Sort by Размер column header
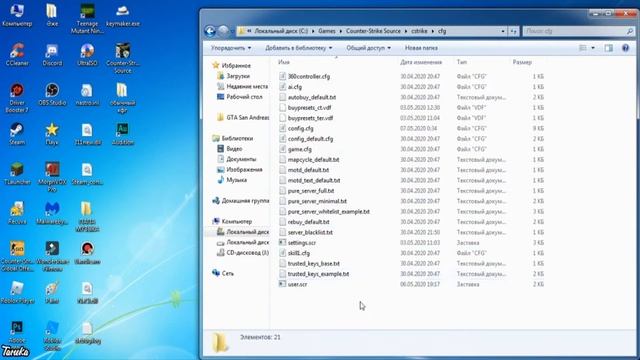The width and height of the screenshot is (640, 360). pos(522,62)
